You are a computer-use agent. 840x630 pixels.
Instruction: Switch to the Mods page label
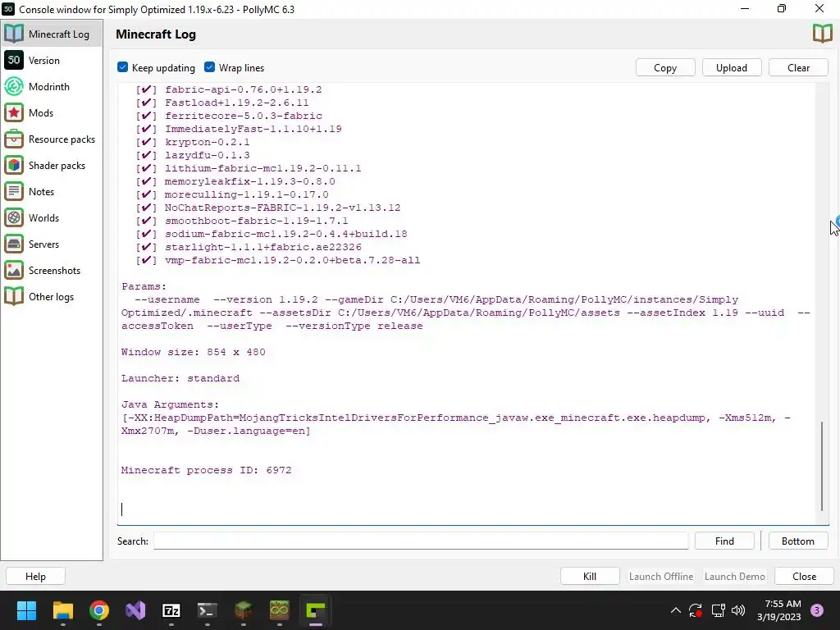[x=41, y=113]
